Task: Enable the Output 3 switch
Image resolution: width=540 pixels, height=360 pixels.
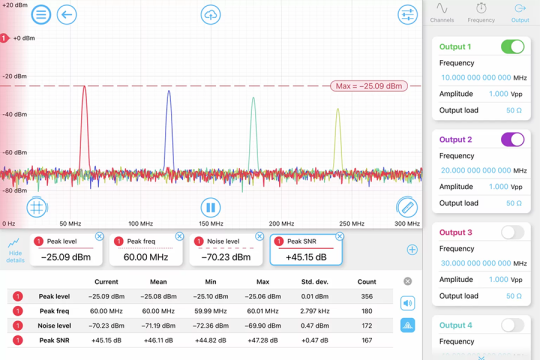Action: point(513,232)
